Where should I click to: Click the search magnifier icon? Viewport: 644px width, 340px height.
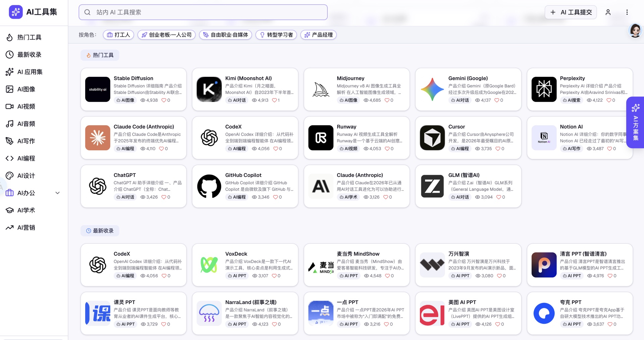click(x=87, y=12)
